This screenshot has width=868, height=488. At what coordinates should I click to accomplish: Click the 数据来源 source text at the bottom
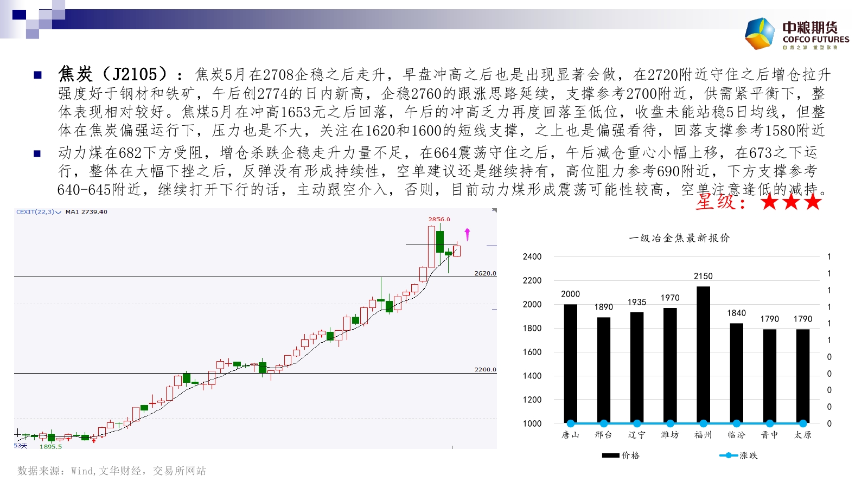point(112,471)
